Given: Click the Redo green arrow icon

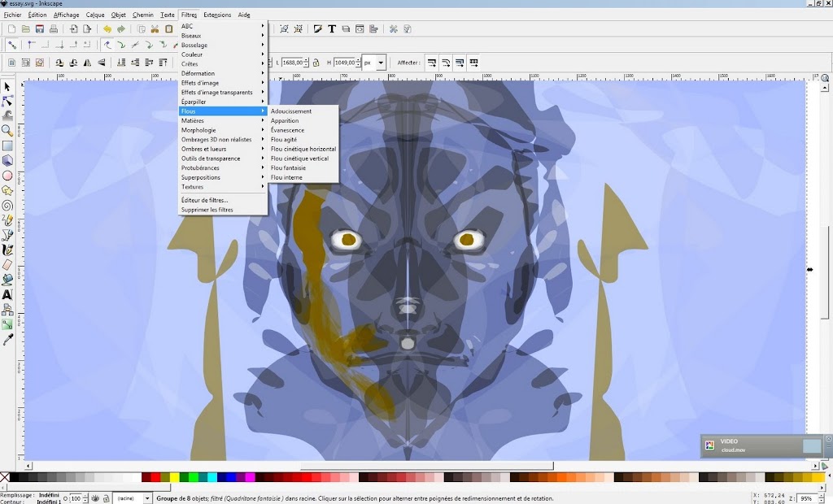Looking at the screenshot, I should point(121,28).
